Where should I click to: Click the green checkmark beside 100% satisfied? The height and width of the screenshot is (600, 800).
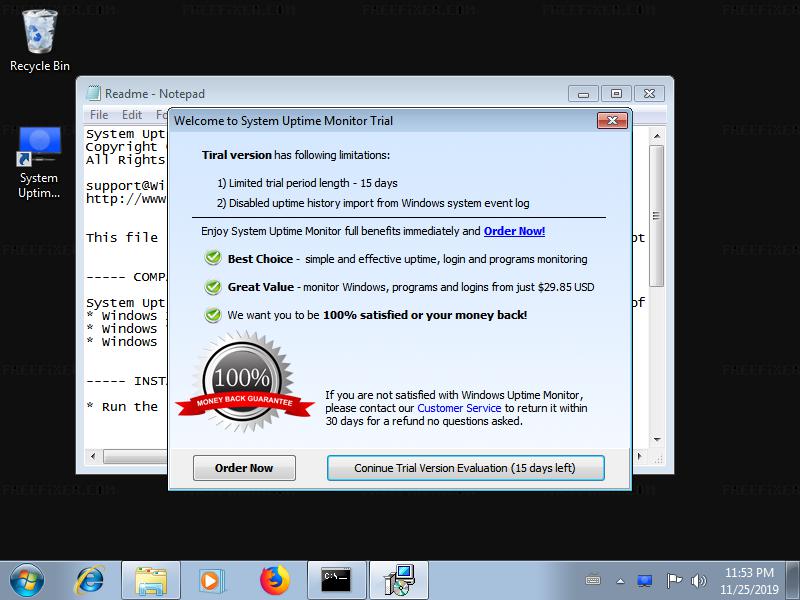(x=213, y=315)
